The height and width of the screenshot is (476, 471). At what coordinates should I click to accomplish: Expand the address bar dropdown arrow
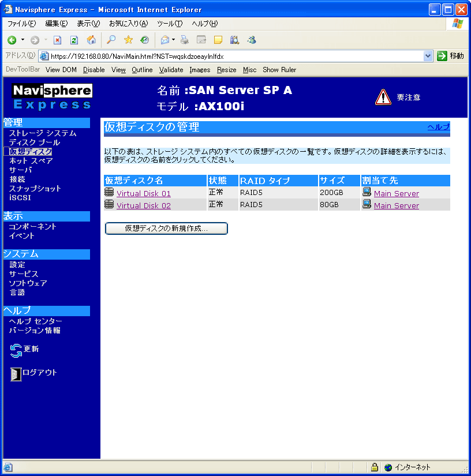coord(428,56)
